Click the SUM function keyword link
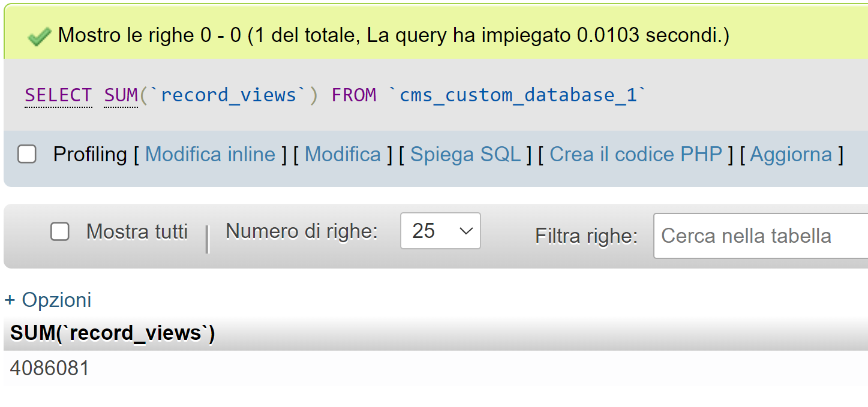This screenshot has width=868, height=407. coord(121,95)
